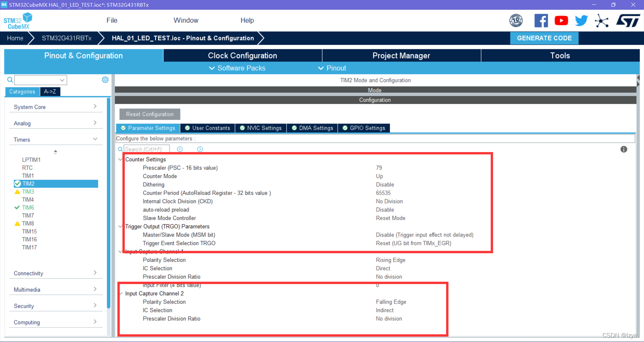Click the Configuration section header bar
Image resolution: width=644 pixels, height=342 pixels.
click(x=375, y=100)
